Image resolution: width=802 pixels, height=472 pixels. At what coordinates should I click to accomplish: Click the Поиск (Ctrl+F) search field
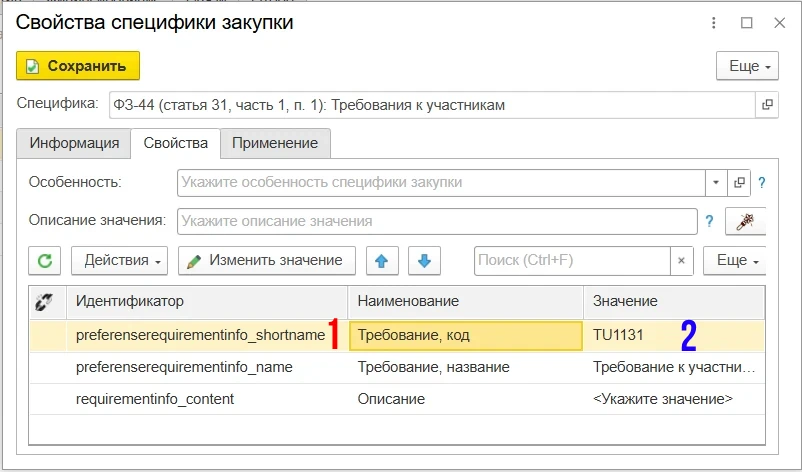coord(572,261)
